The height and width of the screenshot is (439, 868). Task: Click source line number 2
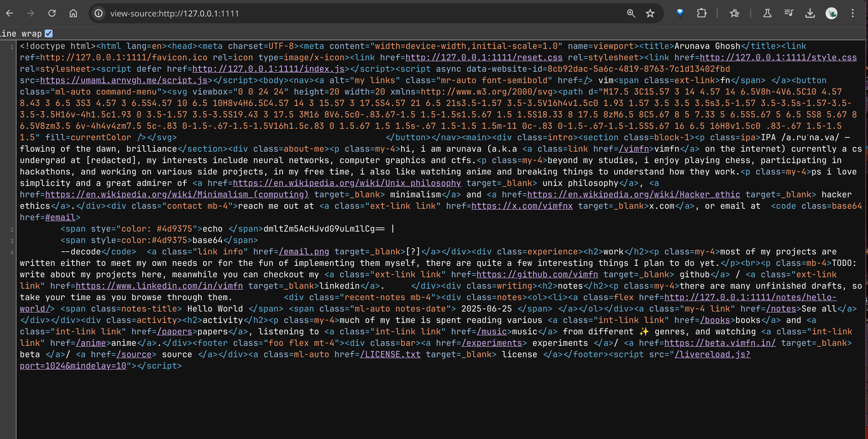coord(12,230)
